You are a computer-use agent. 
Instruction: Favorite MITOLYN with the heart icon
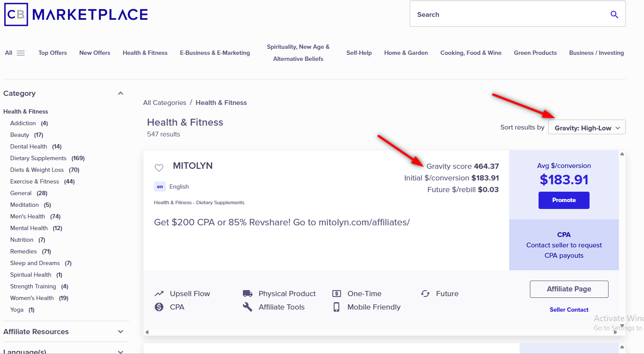(x=159, y=168)
